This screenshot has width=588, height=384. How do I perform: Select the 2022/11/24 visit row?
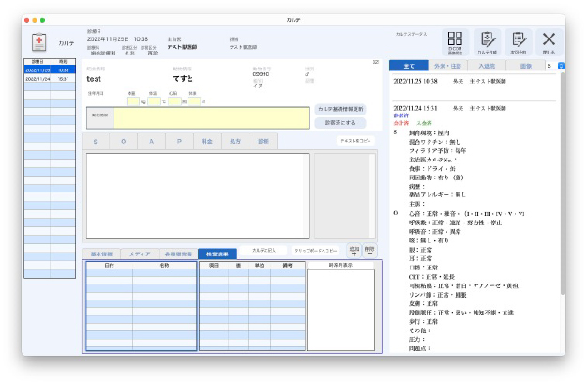click(x=46, y=79)
